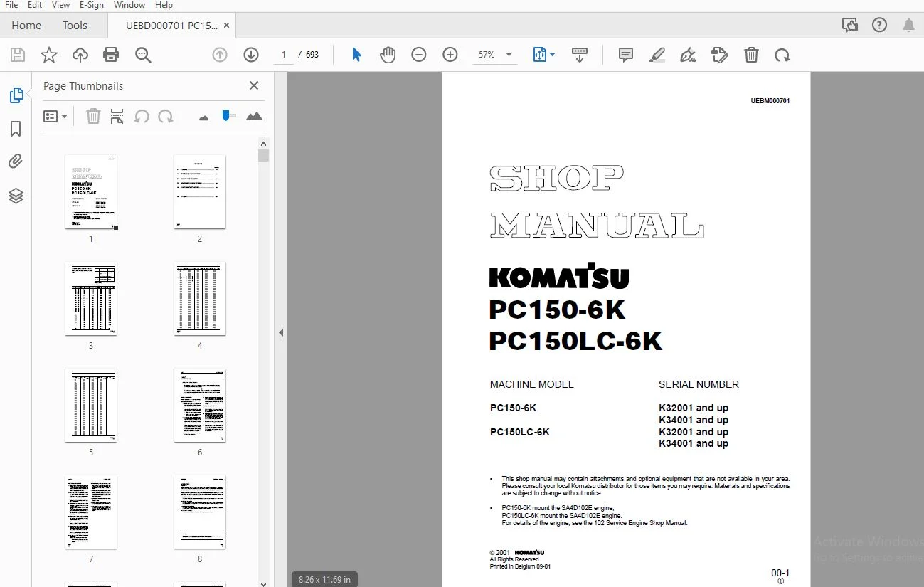The image size is (924, 587).
Task: Select the Highlight text tool
Action: tap(657, 55)
